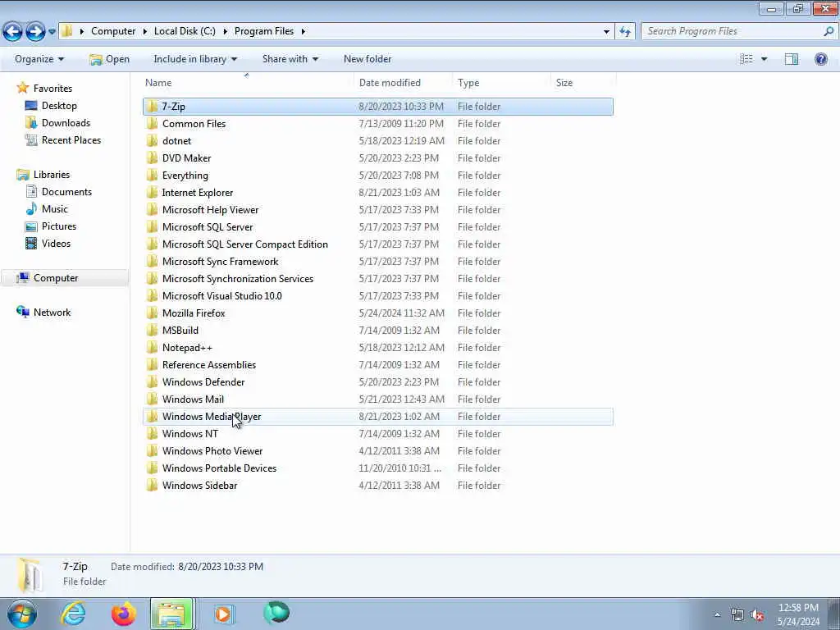This screenshot has width=840, height=630.
Task: Select Microsoft SQL Server Compact Edition folder
Action: [244, 244]
